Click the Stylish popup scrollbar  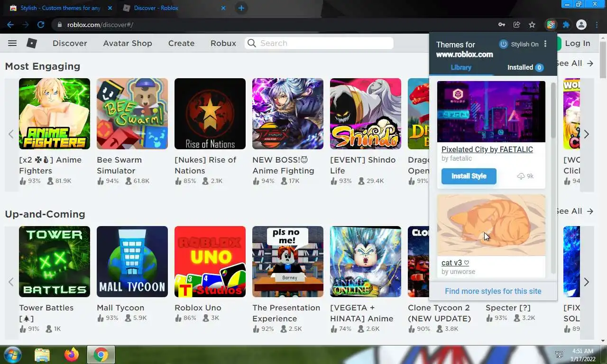tap(553, 111)
